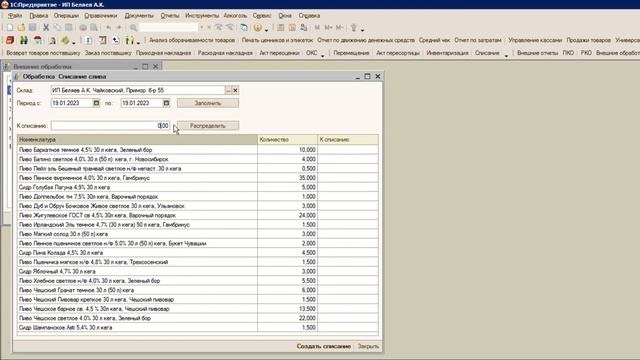
Task: Open the Справочники menu
Action: [101, 16]
